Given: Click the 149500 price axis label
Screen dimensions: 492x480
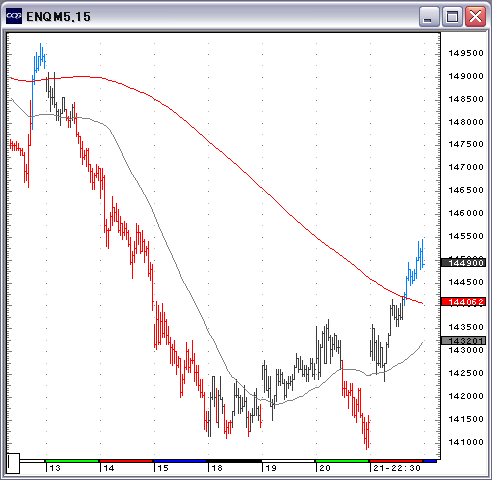Looking at the screenshot, I should pyautogui.click(x=466, y=53).
